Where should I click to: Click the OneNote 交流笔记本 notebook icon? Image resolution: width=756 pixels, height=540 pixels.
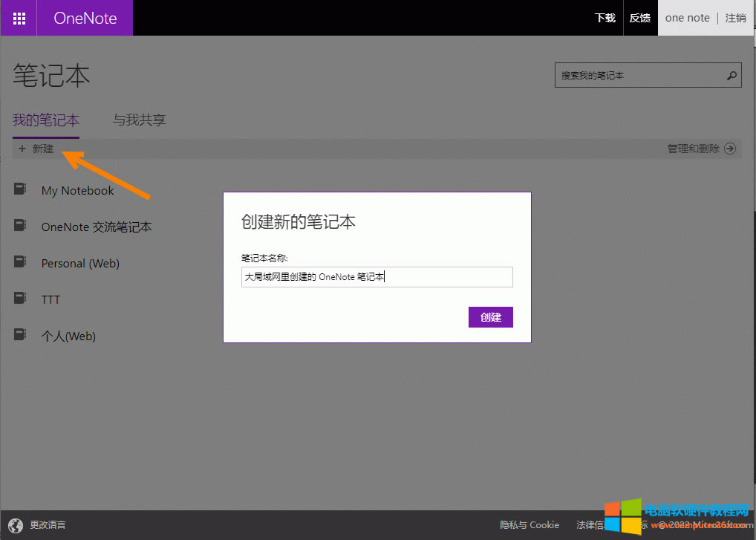20,226
